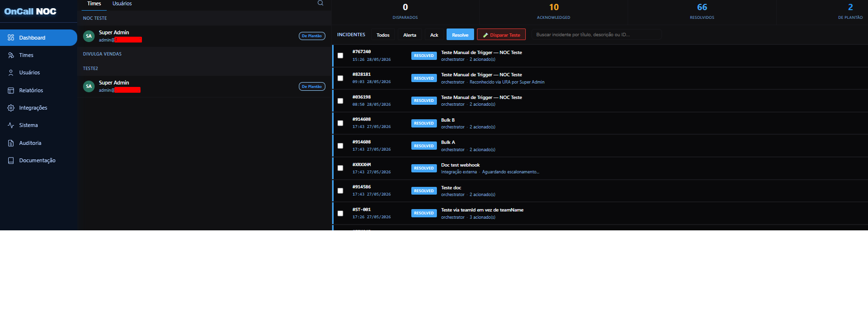This screenshot has height=325, width=868.
Task: Open the Disparados counter card
Action: click(405, 12)
